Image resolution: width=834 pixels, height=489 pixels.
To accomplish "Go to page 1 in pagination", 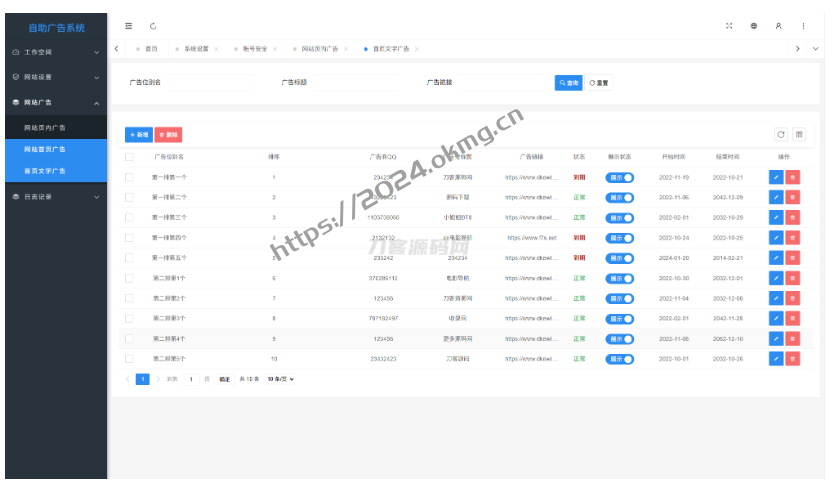I will click(x=143, y=379).
